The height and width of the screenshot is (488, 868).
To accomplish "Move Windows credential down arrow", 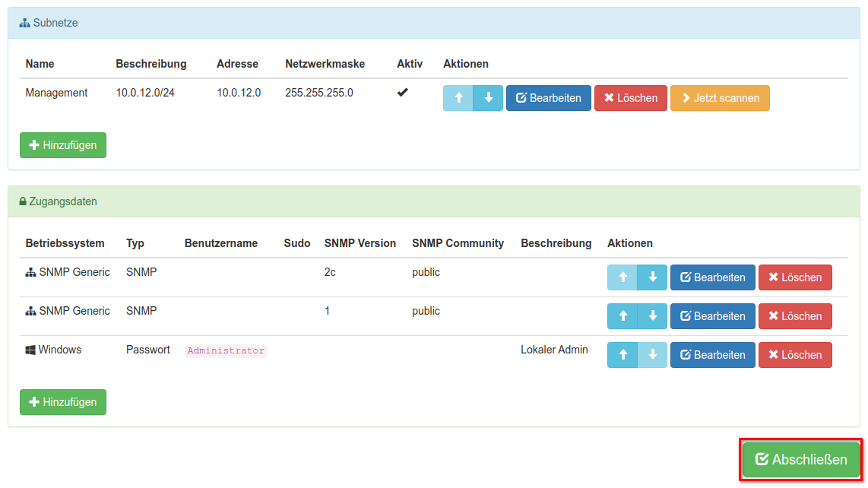I will click(652, 355).
